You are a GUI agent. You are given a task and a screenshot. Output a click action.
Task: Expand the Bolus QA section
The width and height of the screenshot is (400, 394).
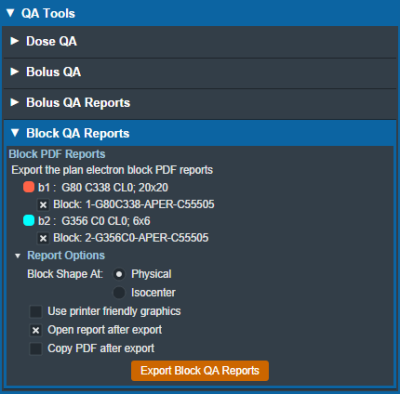point(14,72)
